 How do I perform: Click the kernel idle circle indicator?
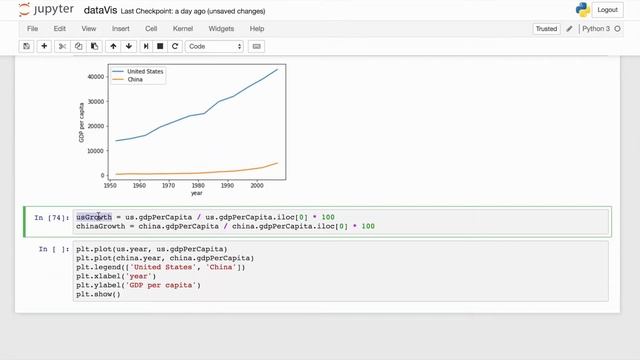(617, 29)
